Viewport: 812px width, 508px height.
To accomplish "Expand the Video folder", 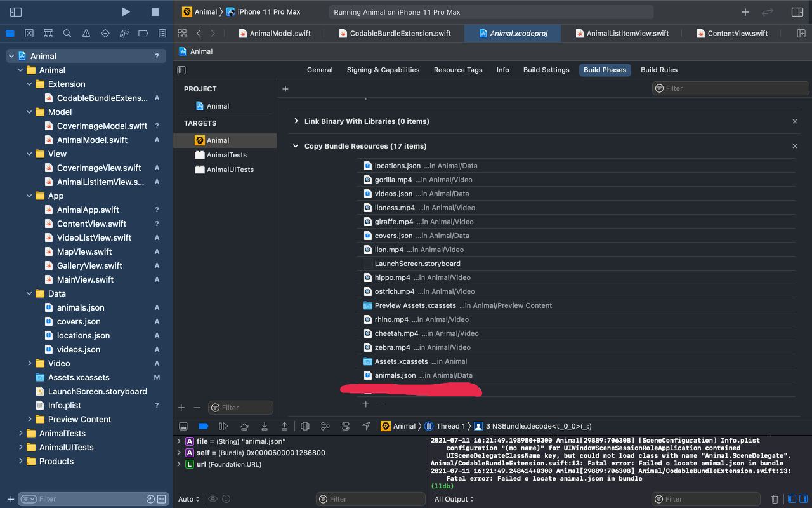I will [29, 363].
